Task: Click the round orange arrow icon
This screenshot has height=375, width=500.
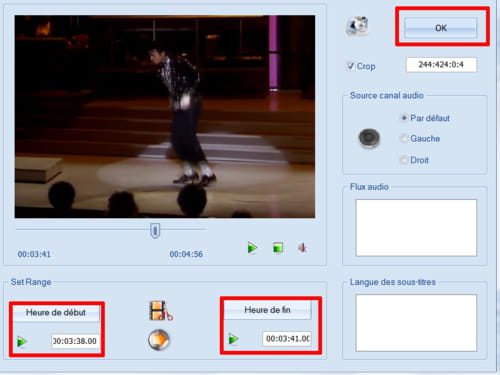Action: pyautogui.click(x=159, y=340)
